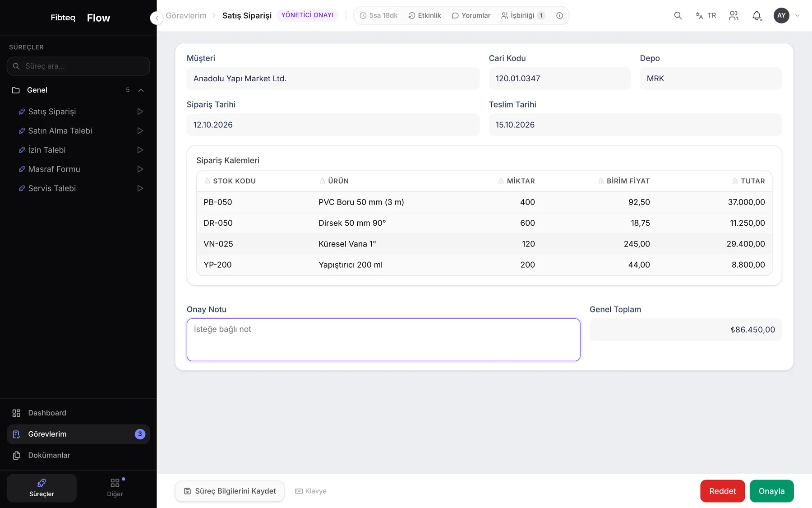Open search via the magnifier icon

(x=678, y=15)
